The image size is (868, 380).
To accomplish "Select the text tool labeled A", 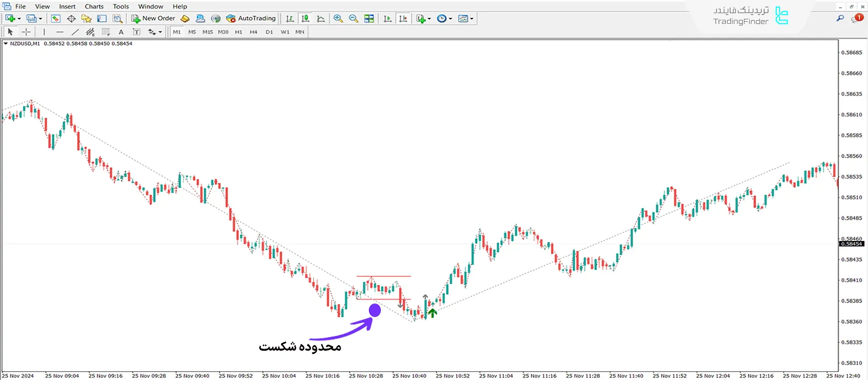I will pyautogui.click(x=121, y=32).
